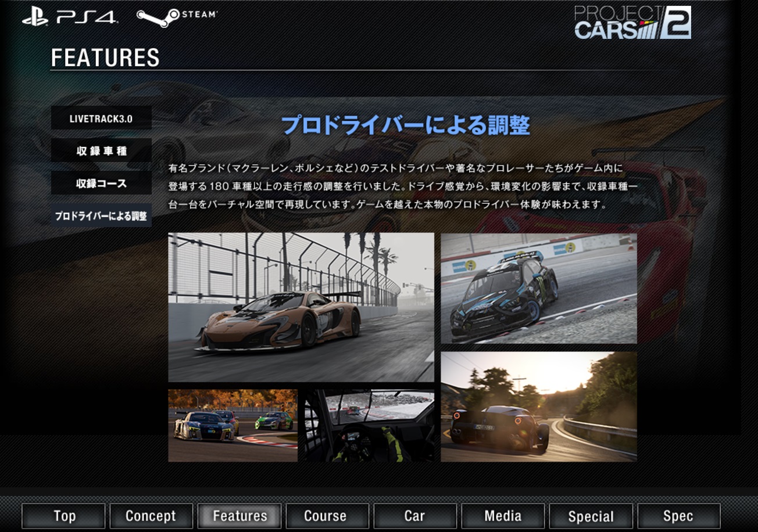
Task: Click the paragraph line mentioning 180 車種以上
Action: click(x=403, y=186)
